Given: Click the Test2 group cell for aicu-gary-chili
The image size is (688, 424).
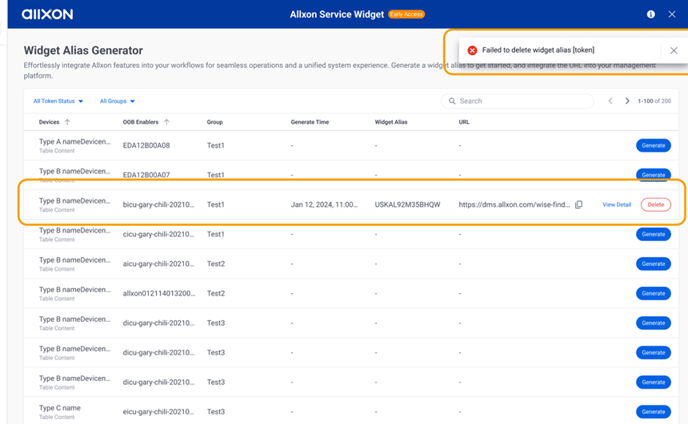Looking at the screenshot, I should pyautogui.click(x=216, y=264).
